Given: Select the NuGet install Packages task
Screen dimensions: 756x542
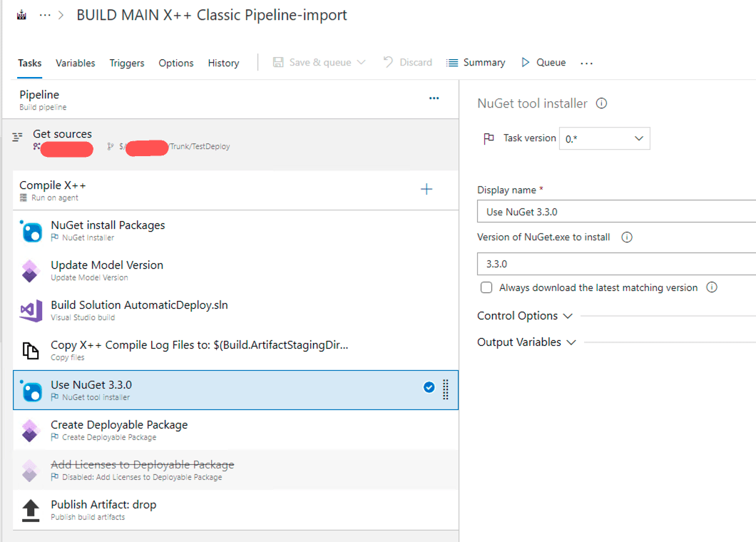Looking at the screenshot, I should (235, 230).
